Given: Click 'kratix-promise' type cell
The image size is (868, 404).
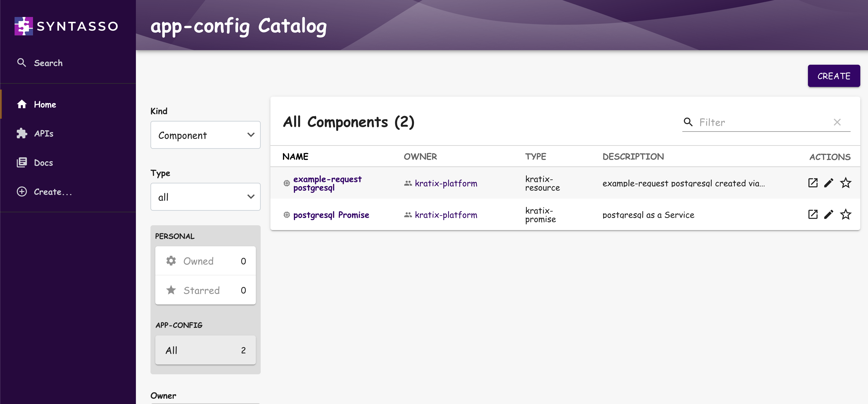Looking at the screenshot, I should pos(541,215).
